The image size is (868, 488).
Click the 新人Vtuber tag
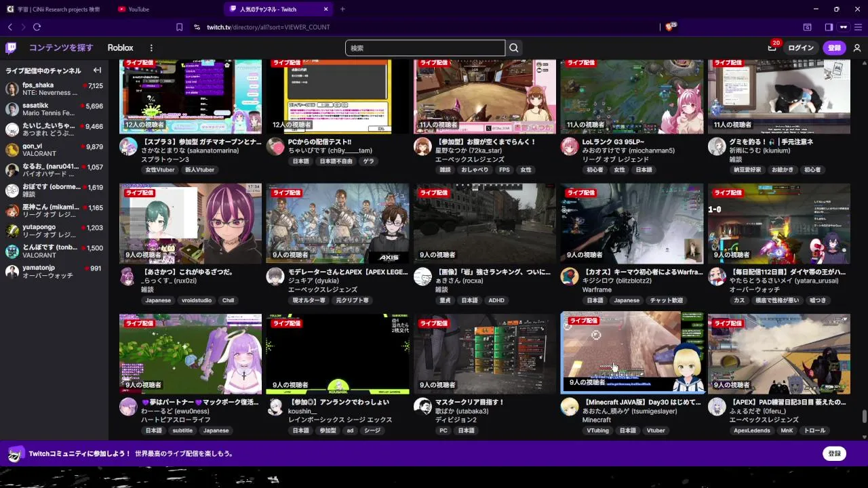[x=199, y=170]
